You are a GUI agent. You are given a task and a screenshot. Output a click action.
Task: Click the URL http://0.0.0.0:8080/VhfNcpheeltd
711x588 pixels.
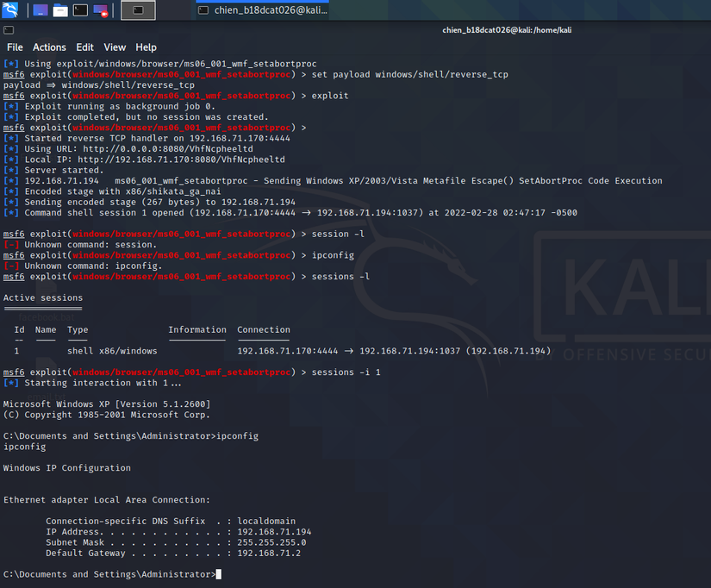click(x=168, y=149)
